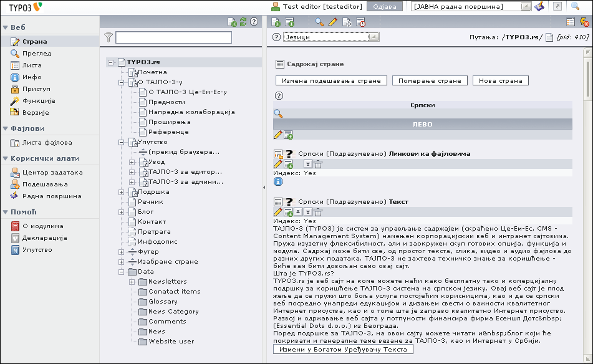Open page history clock icon
The width and height of the screenshot is (593, 364).
point(360,22)
